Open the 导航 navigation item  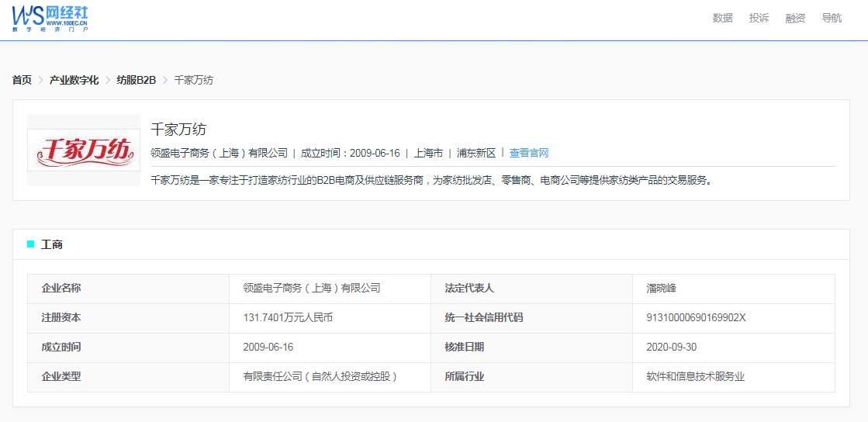coord(832,18)
